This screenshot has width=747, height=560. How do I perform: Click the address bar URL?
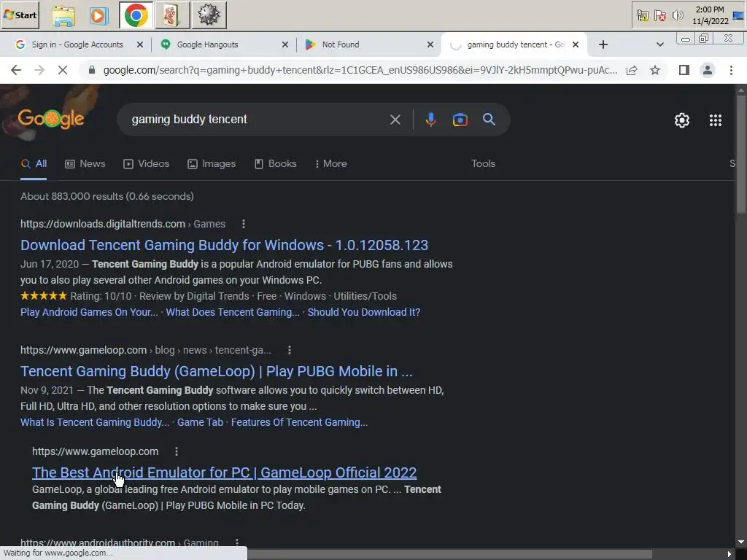point(360,71)
